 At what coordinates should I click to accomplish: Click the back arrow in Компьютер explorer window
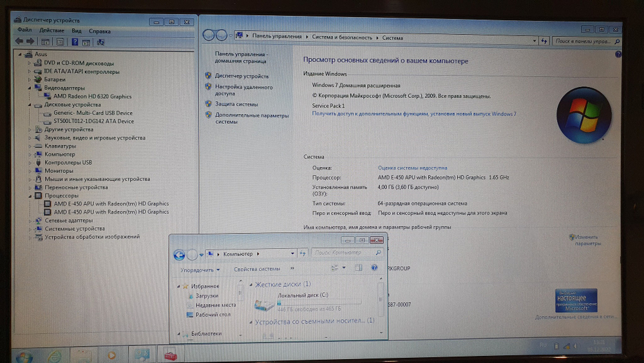pyautogui.click(x=179, y=255)
